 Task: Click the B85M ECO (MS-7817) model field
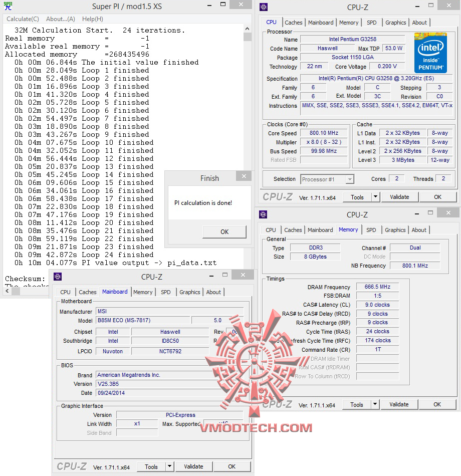(143, 320)
